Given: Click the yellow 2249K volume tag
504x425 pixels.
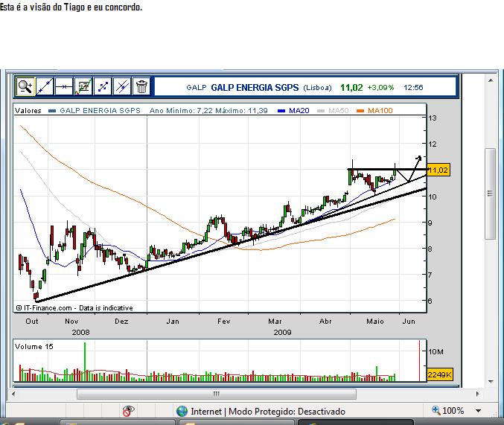Looking at the screenshot, I should click(x=440, y=374).
